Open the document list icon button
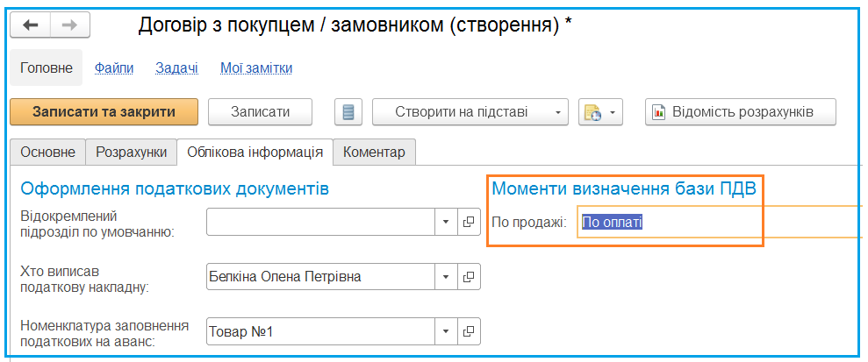Viewport: 868px width, 362px height. coord(348,112)
